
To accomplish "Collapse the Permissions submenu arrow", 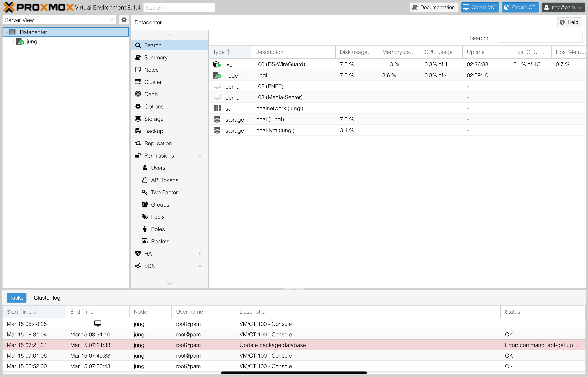I will coord(200,155).
